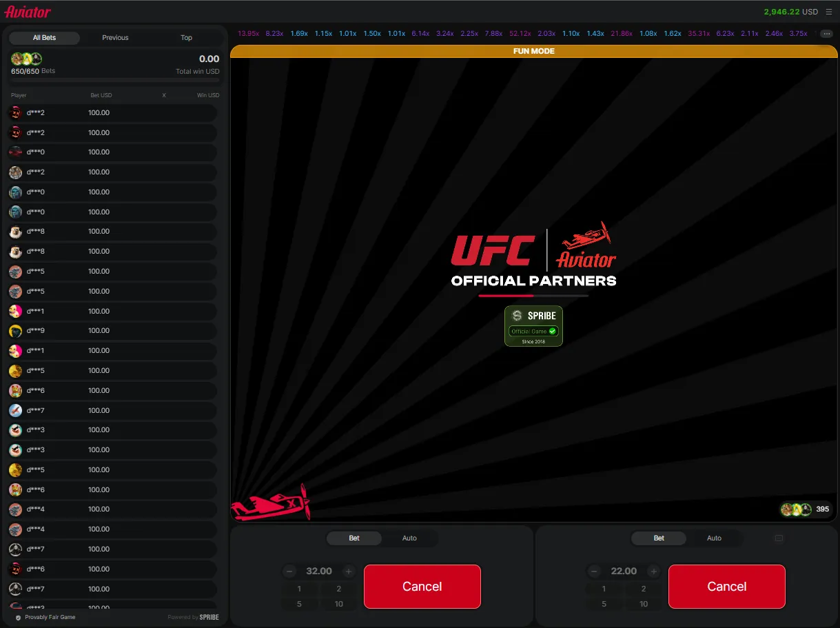Open the 21.86x round result
840x628 pixels.
pos(622,34)
